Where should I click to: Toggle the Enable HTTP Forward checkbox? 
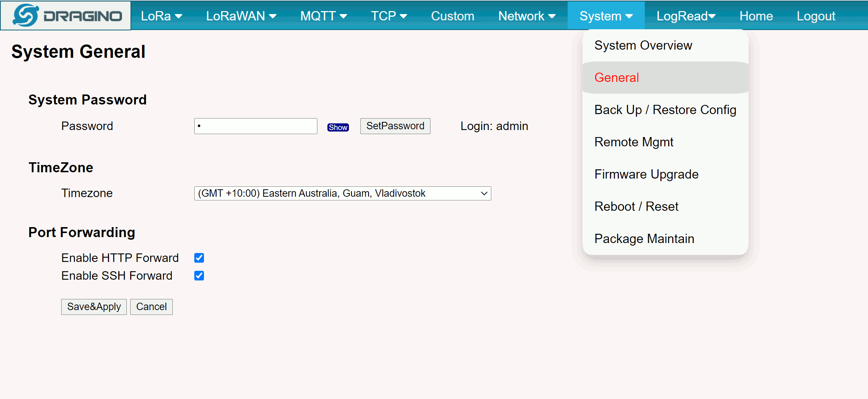pyautogui.click(x=199, y=258)
